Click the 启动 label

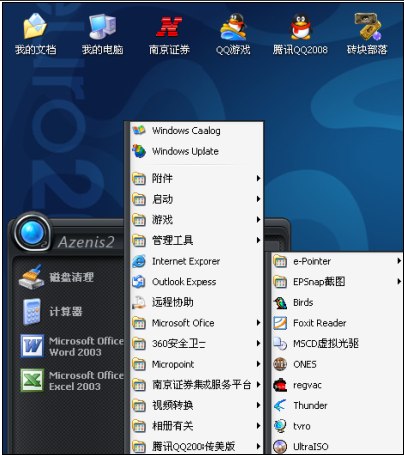[162, 199]
